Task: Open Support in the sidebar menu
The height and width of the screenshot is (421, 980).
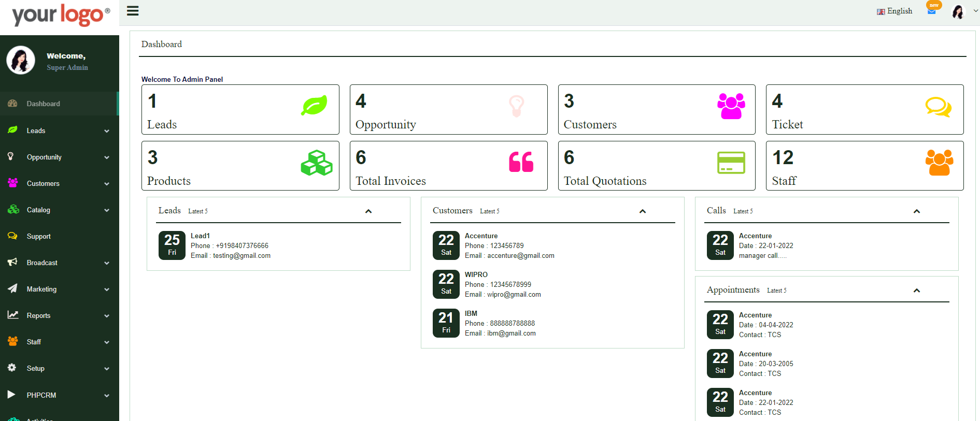Action: 60,236
